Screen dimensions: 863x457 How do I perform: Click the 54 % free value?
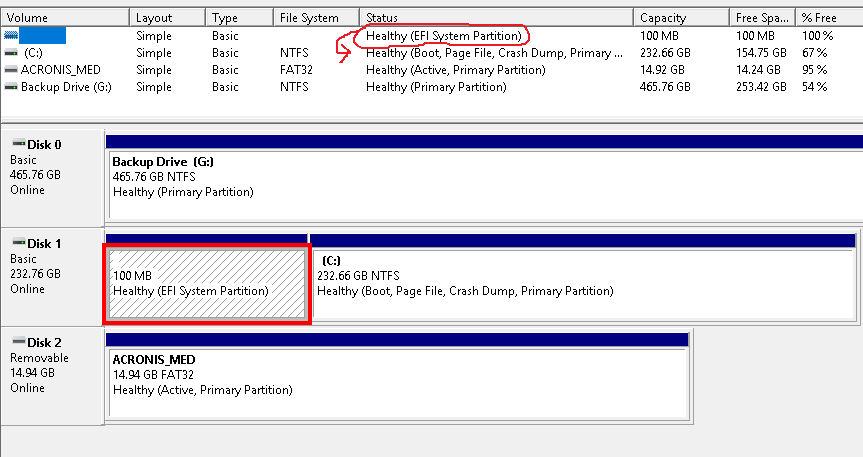[x=815, y=87]
